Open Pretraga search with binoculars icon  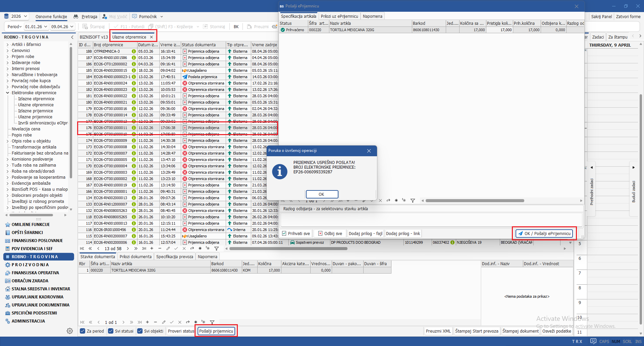coord(86,16)
